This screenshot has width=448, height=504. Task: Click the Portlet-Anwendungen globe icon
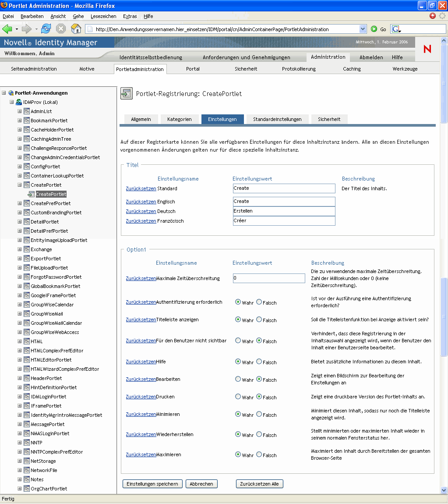tap(11, 93)
